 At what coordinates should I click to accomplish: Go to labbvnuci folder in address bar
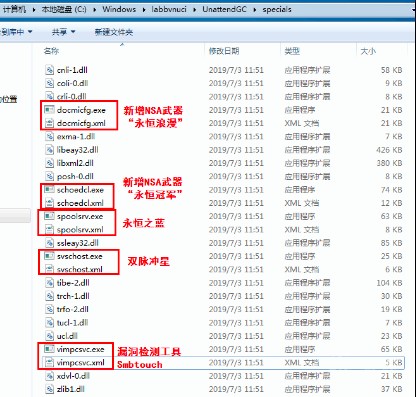[169, 9]
